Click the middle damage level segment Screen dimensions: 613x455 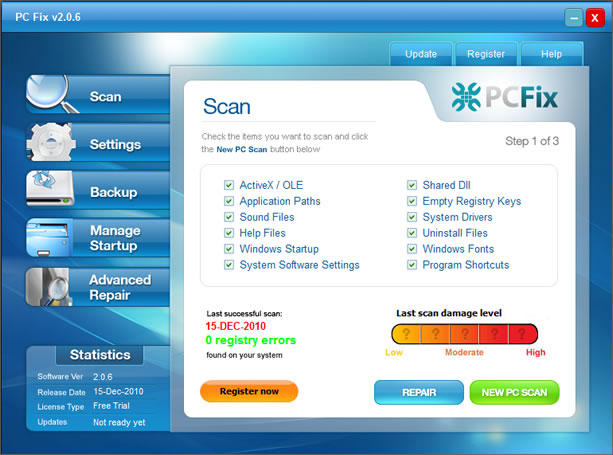[464, 334]
